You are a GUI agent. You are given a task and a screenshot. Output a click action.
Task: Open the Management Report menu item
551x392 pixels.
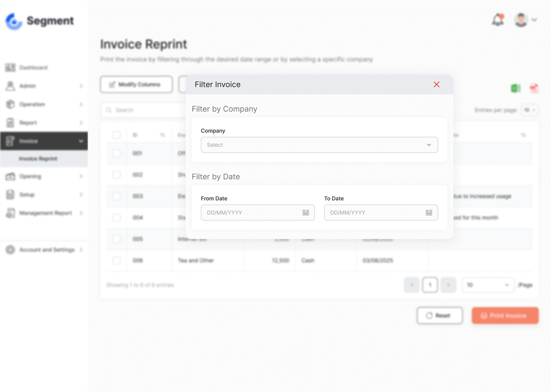click(x=46, y=213)
